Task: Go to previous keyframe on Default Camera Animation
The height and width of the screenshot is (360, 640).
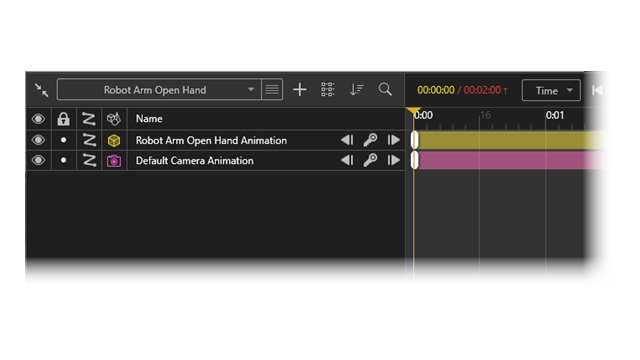Action: (347, 160)
